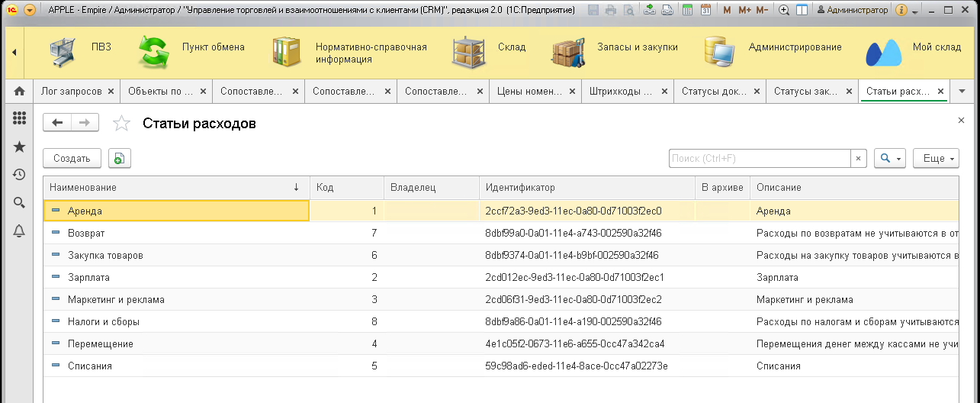Open the history clock icon in the sidebar
Viewport: 980px width, 403px height.
[x=20, y=175]
